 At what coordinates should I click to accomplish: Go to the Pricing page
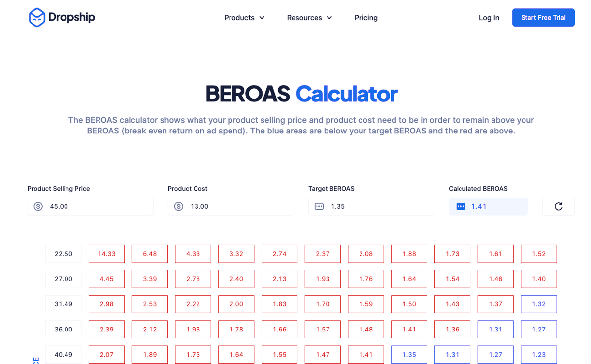(x=366, y=18)
